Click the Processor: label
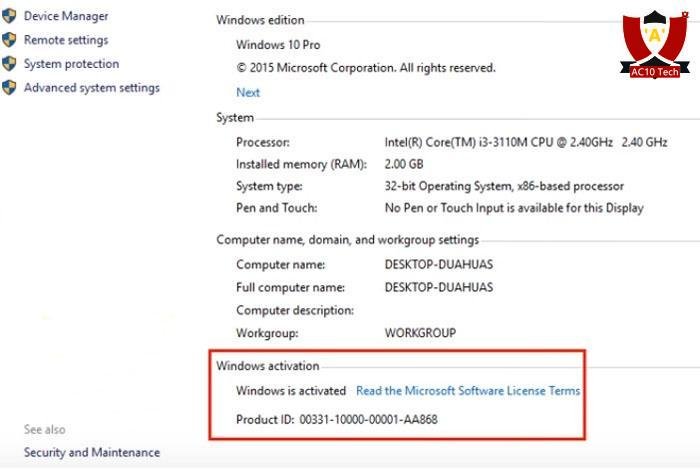This screenshot has height=470, width=700. [x=263, y=142]
